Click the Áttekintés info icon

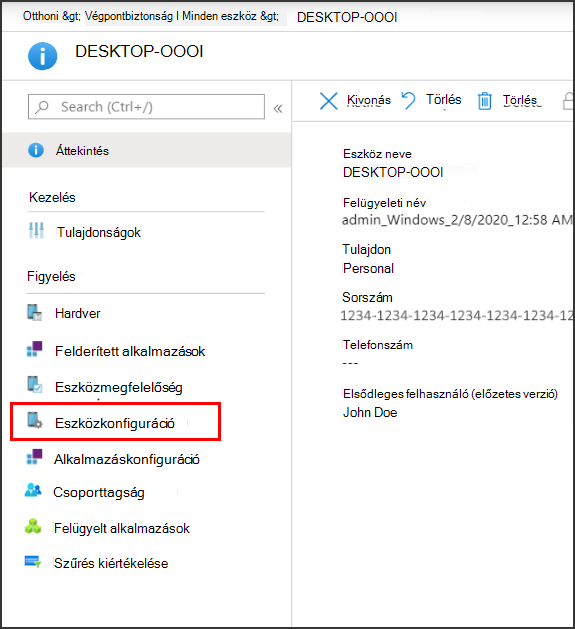(36, 150)
